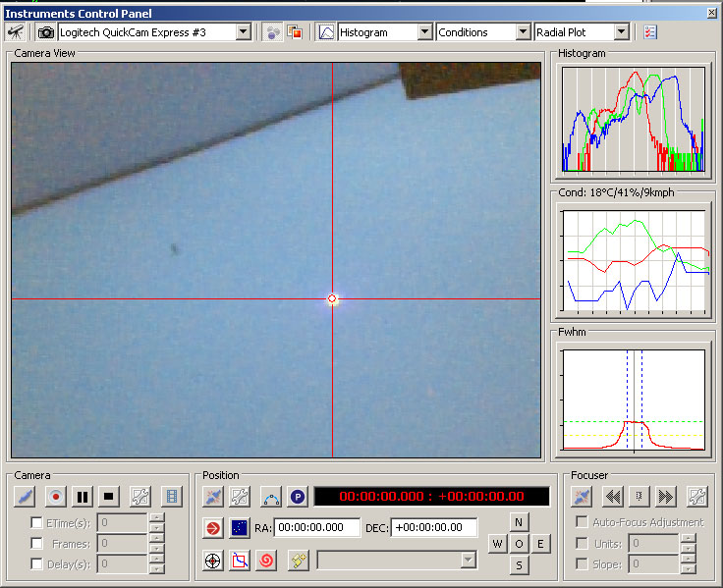This screenshot has height=588, width=723.
Task: Pause the camera capture
Action: [83, 497]
